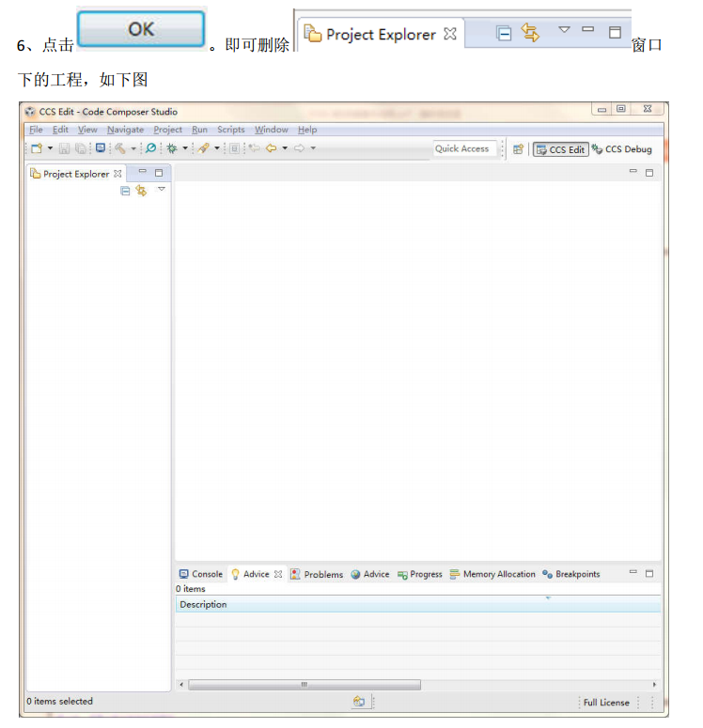703x728 pixels.
Task: Click the scrollbar right arrow in Advice panel
Action: pos(654,685)
